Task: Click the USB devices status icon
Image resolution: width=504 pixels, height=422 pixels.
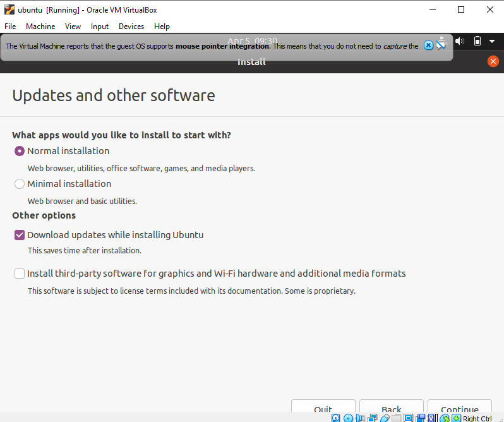Action: tap(385, 418)
